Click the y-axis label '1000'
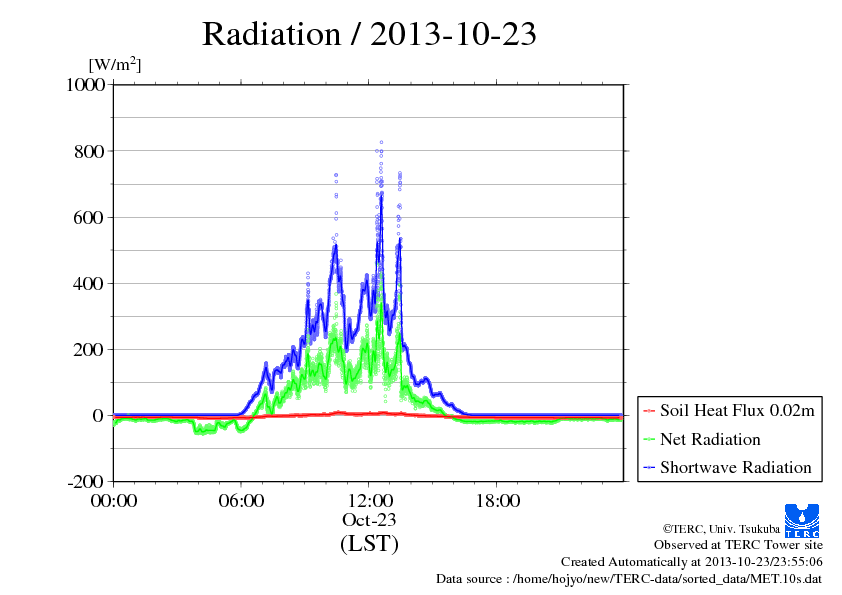This screenshot has width=842, height=595. click(x=85, y=84)
